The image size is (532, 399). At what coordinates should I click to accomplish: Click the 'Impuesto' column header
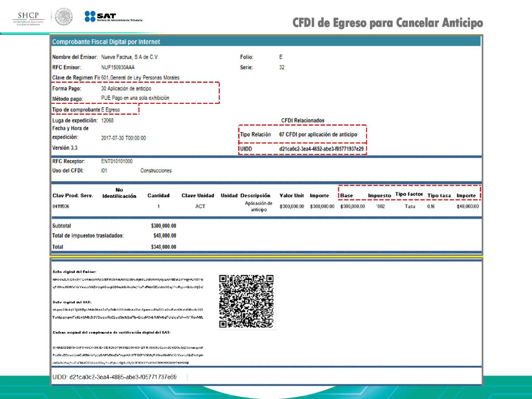pos(379,196)
